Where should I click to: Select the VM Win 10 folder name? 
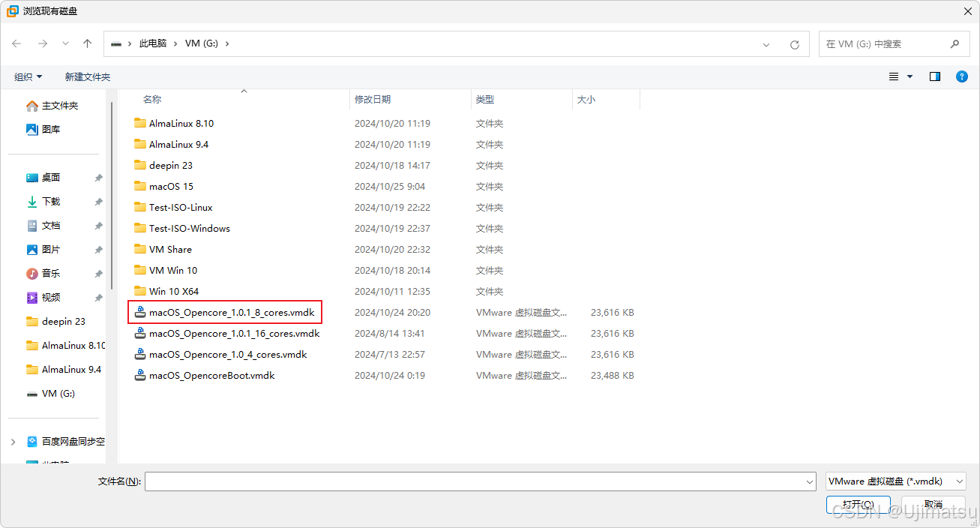173,271
